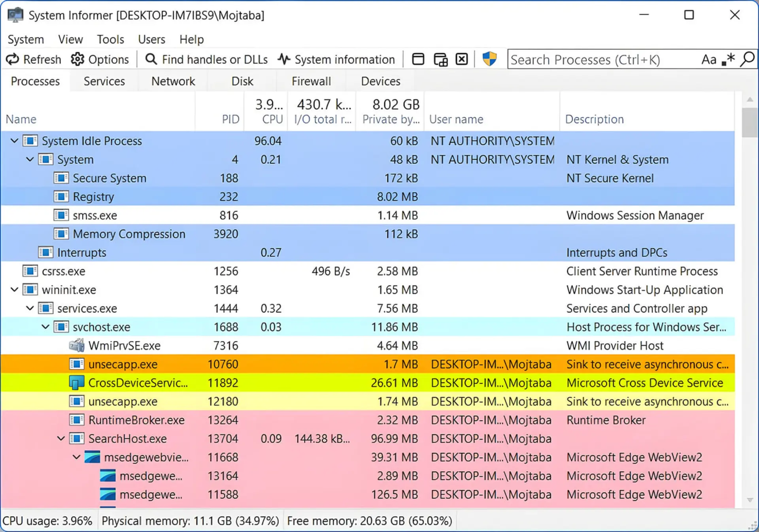Sort by the Name column header
Viewport: 759px width, 532px height.
pos(98,111)
